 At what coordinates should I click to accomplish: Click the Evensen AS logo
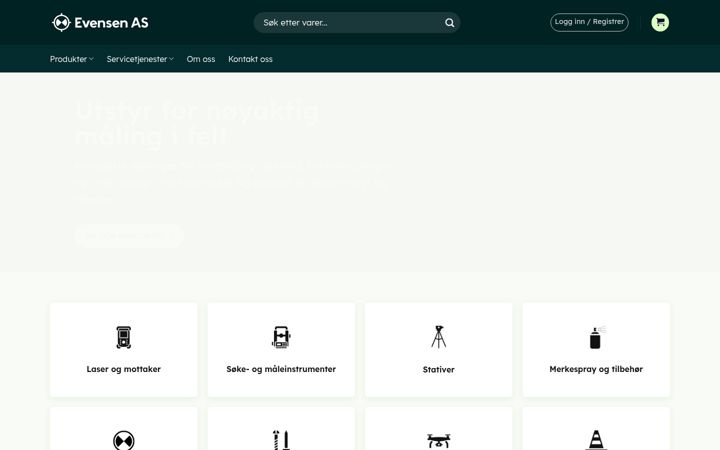[x=100, y=22]
